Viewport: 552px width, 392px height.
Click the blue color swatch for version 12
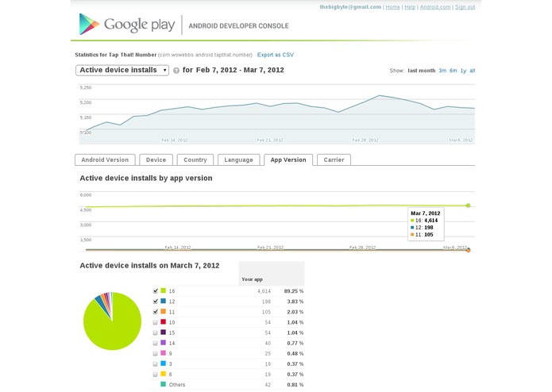[x=163, y=301]
